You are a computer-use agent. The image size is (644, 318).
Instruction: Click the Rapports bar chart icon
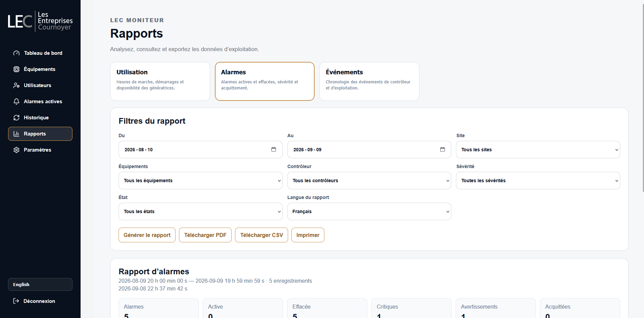[x=16, y=134]
